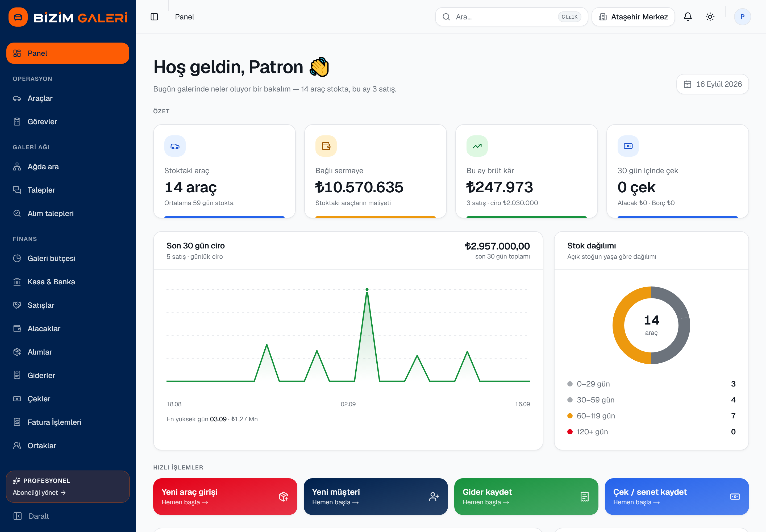This screenshot has height=532, width=766.
Task: Click the Bu ay brüt kâr trend icon
Action: coord(477,146)
